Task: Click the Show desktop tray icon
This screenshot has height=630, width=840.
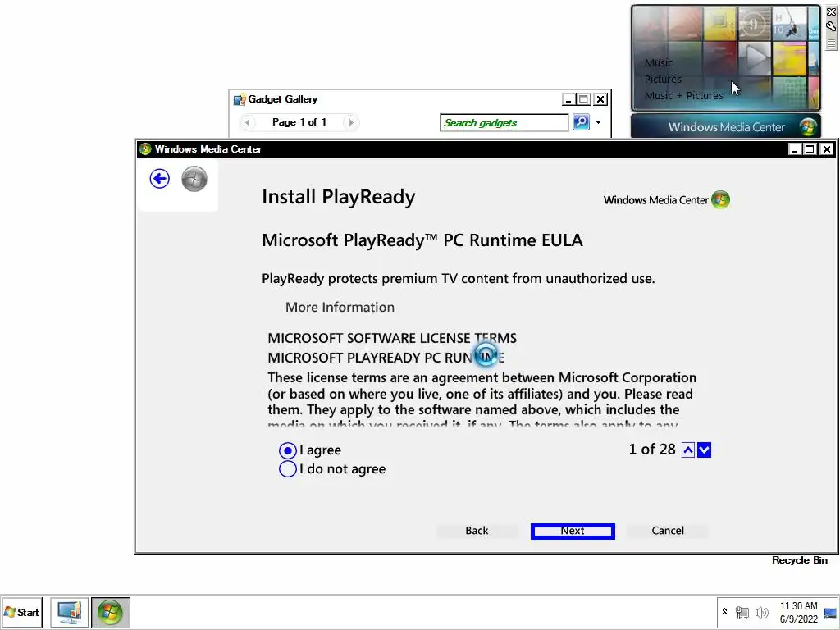Action: [830, 612]
